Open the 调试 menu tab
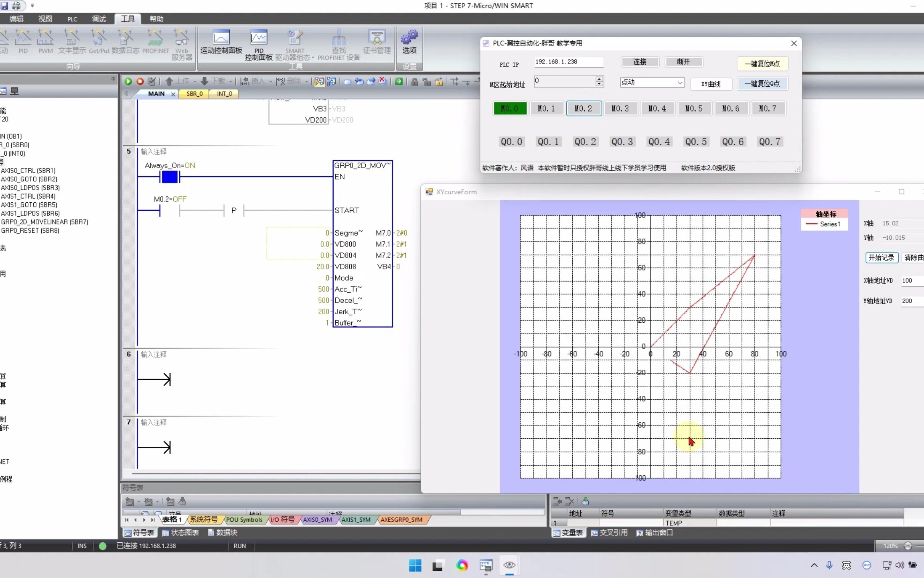924x578 pixels. [x=99, y=19]
